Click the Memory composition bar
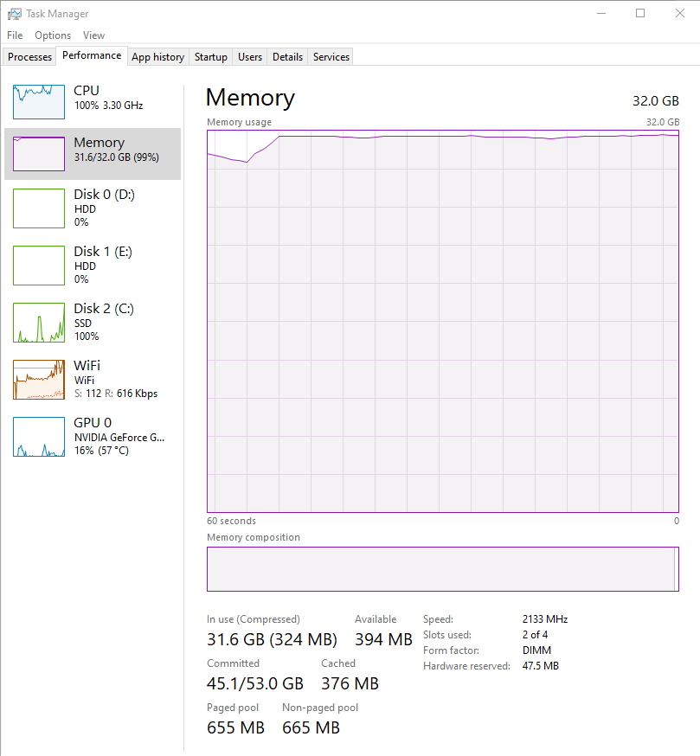The image size is (700, 756). coord(443,569)
